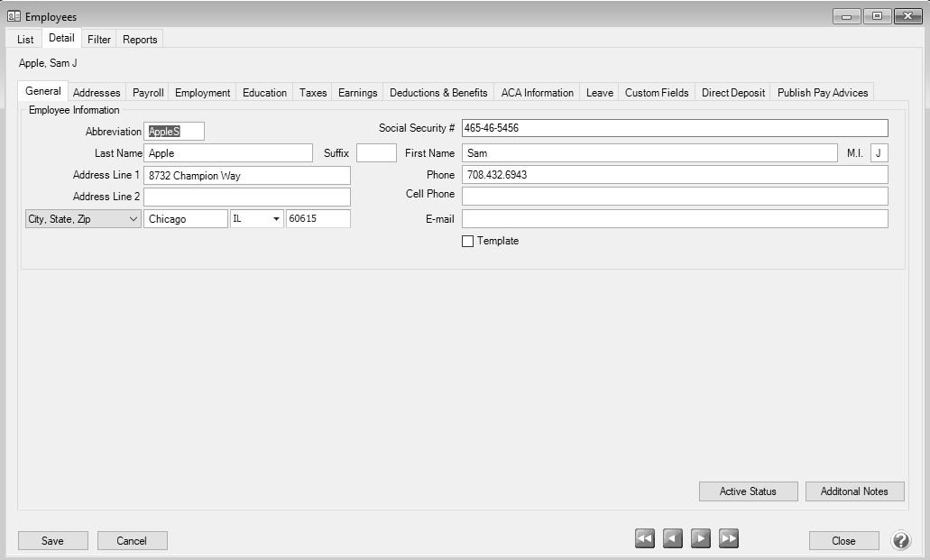This screenshot has width=930, height=560.
Task: Click into the E-mail field
Action: coord(675,219)
